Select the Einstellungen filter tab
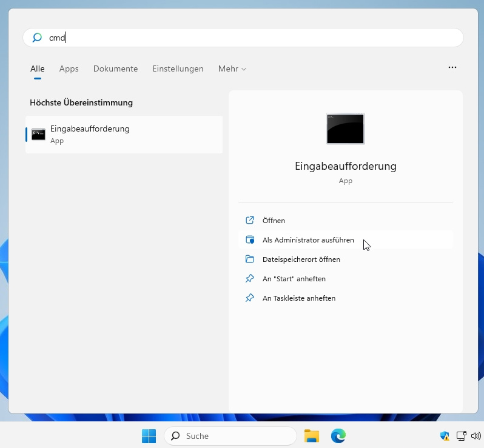Image resolution: width=484 pixels, height=448 pixels. 178,69
